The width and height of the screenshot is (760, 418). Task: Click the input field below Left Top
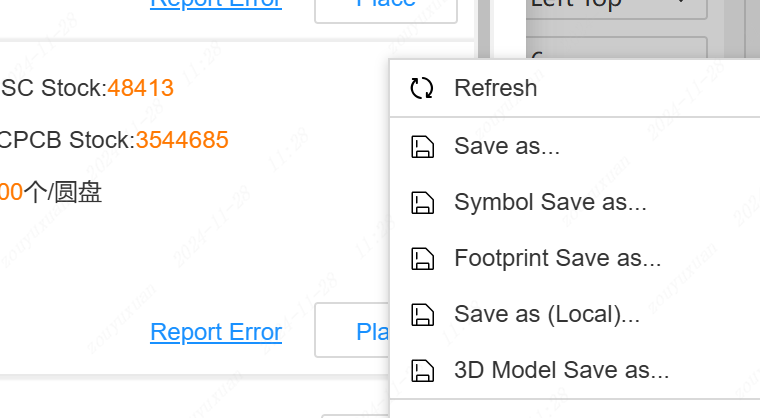click(615, 48)
